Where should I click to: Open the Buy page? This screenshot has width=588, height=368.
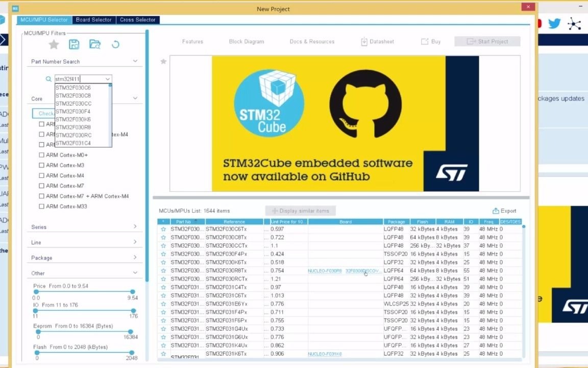(x=430, y=41)
